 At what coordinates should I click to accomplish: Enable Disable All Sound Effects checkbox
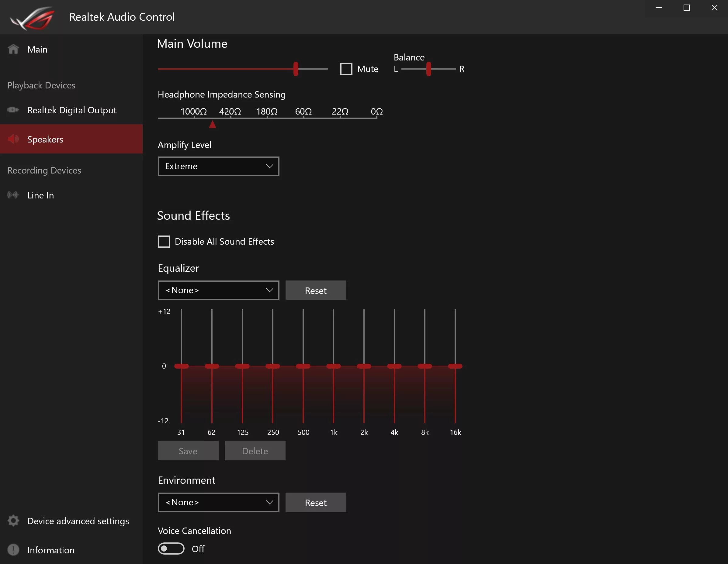pos(164,242)
